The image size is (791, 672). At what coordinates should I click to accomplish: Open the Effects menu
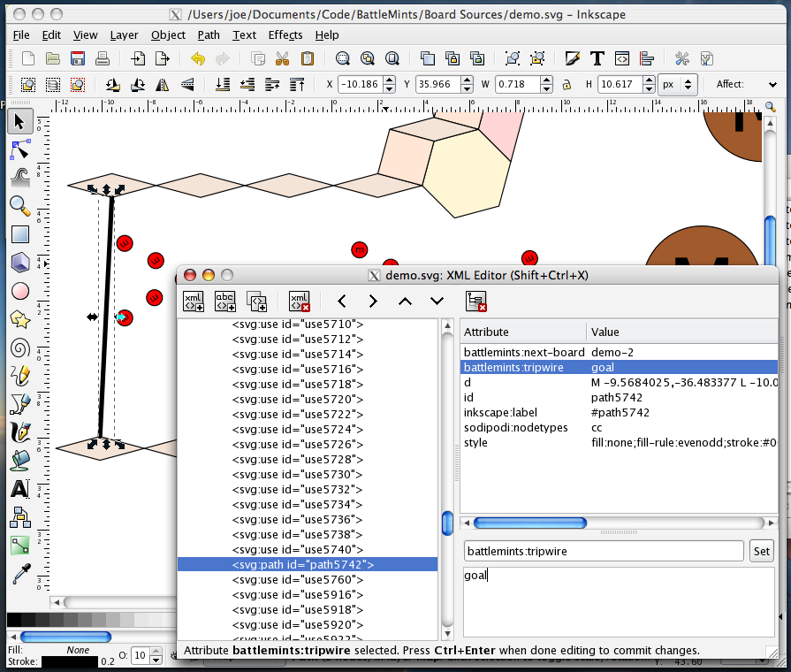(x=285, y=34)
